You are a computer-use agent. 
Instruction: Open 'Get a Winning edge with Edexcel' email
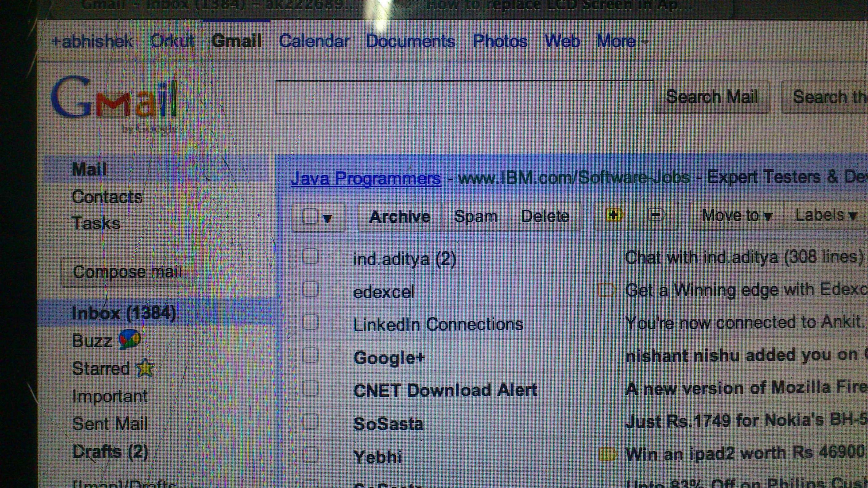[746, 290]
